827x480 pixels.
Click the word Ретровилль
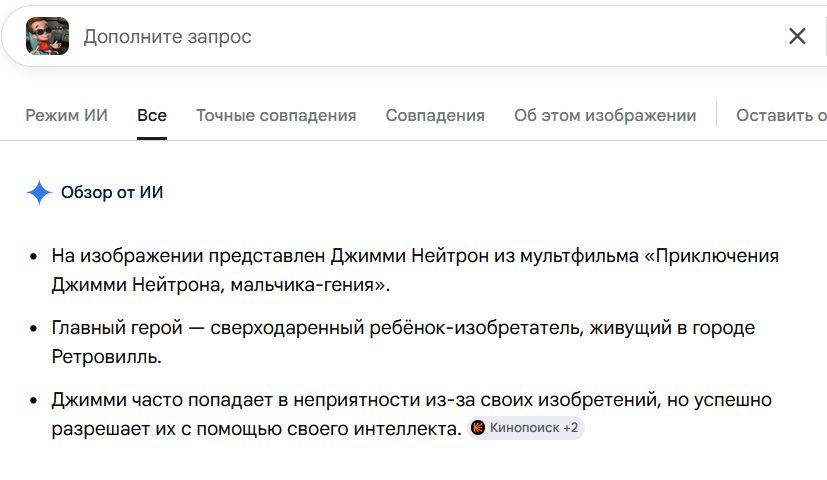tap(106, 357)
